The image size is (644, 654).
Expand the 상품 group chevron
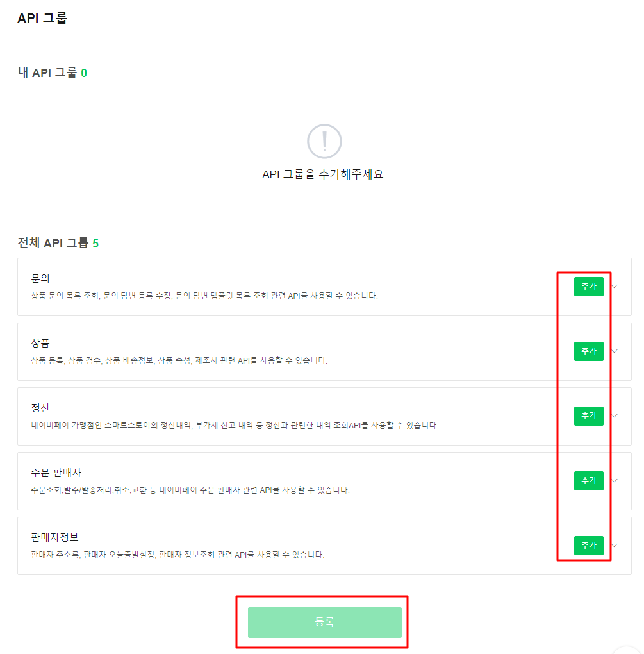[615, 351]
